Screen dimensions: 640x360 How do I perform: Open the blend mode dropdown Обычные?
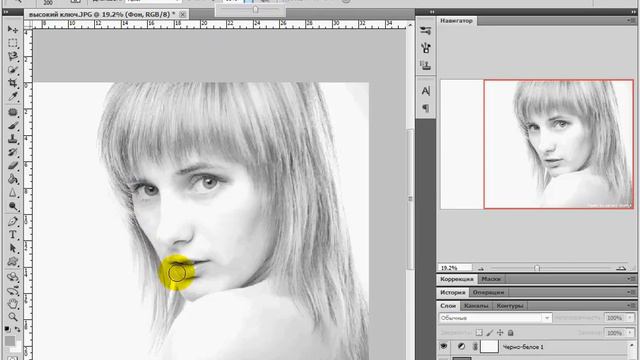tap(495, 318)
